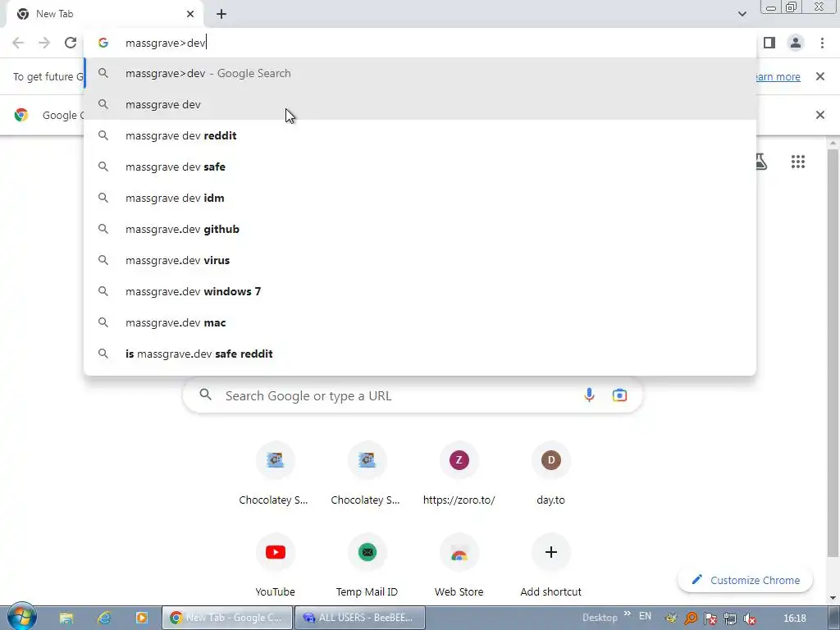
Task: Select suggestion massgrave dev safe
Action: [420, 167]
